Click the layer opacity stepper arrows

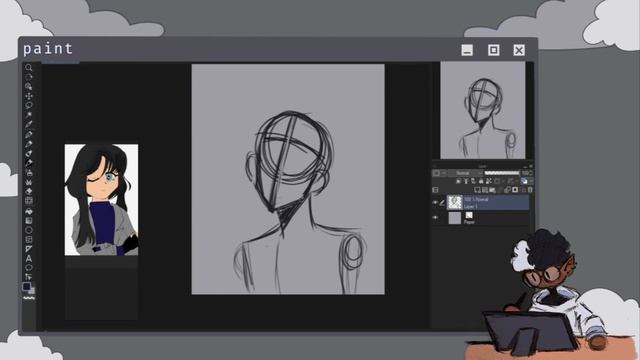point(531,173)
